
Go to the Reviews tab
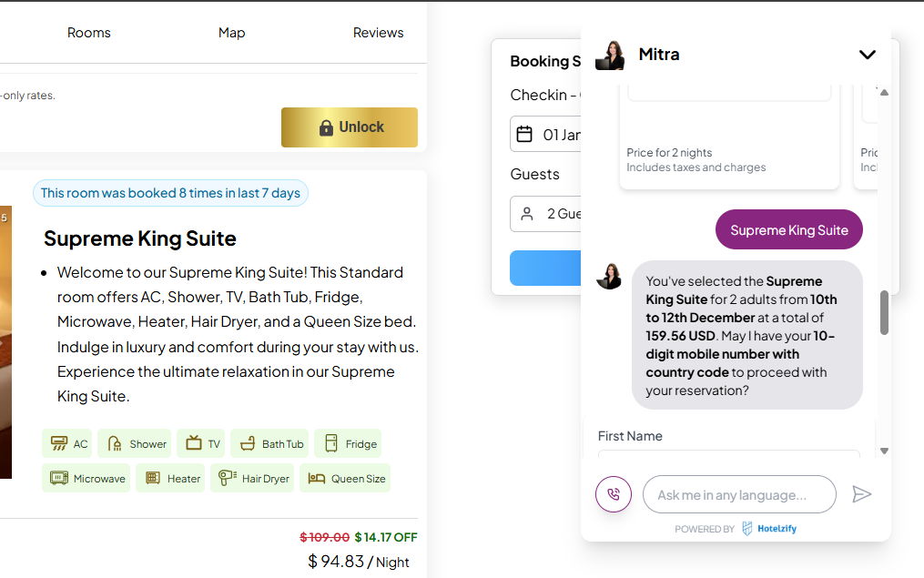click(378, 33)
